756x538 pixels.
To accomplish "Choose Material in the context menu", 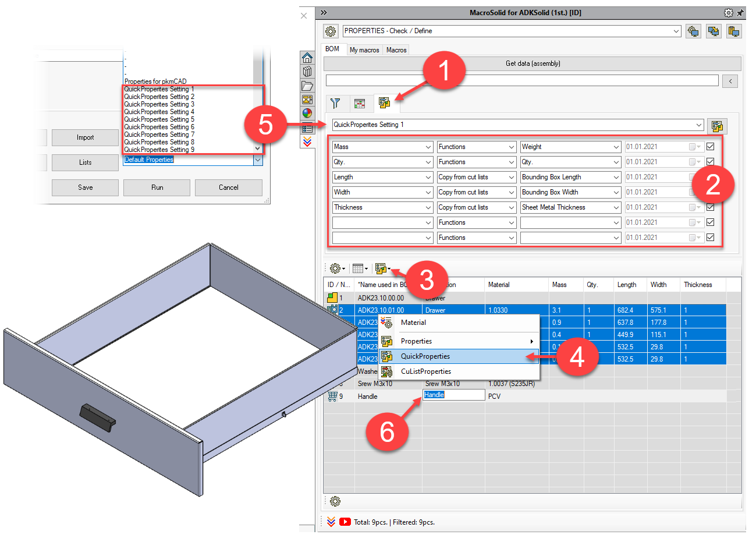I will pos(459,323).
